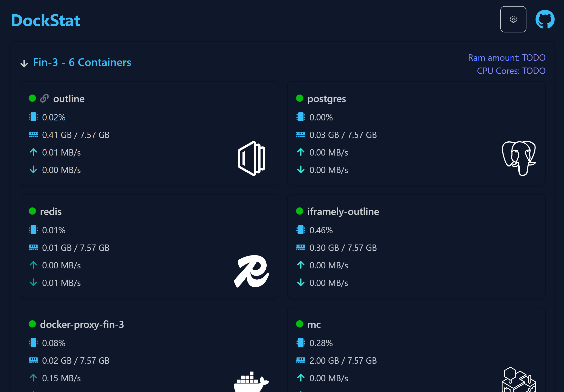Click the iframely-outline upload arrow icon

point(301,265)
